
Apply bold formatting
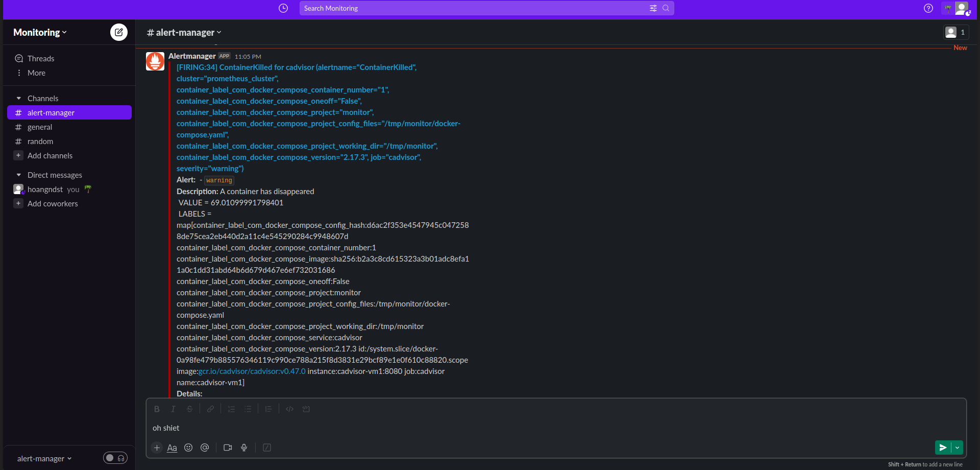[157, 409]
